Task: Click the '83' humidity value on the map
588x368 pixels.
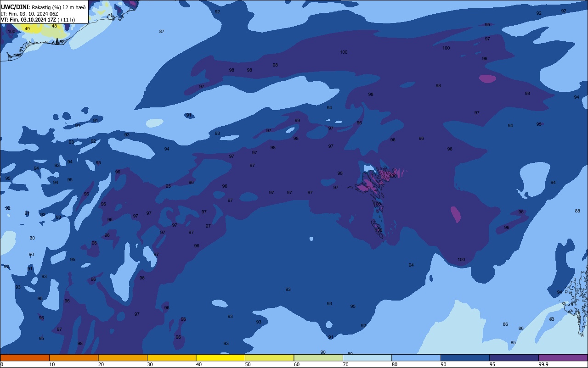Action: [552, 319]
